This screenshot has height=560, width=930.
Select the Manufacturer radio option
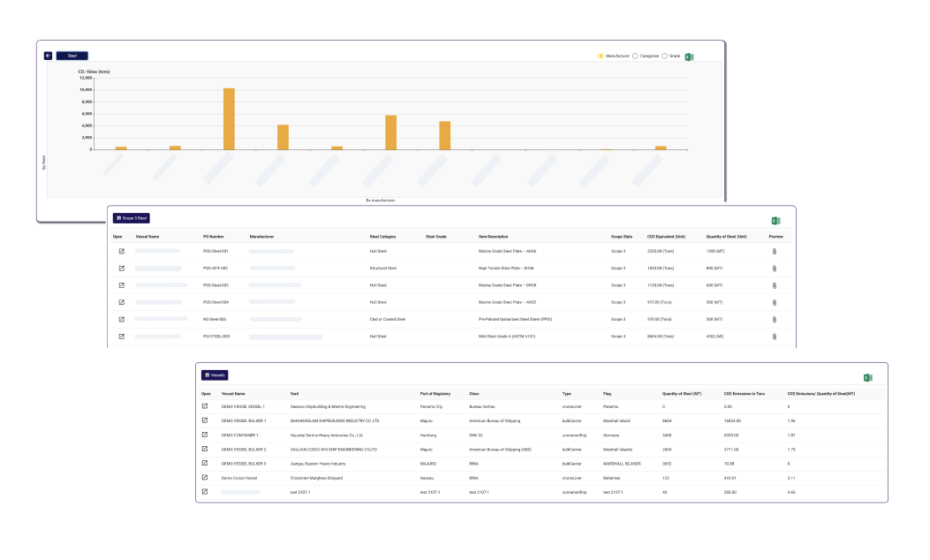point(601,56)
